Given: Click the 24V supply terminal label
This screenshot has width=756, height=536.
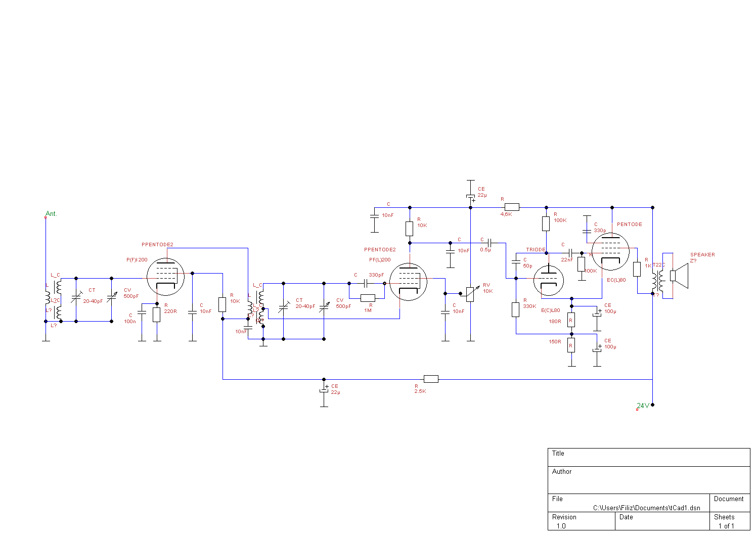Looking at the screenshot, I should pos(643,406).
